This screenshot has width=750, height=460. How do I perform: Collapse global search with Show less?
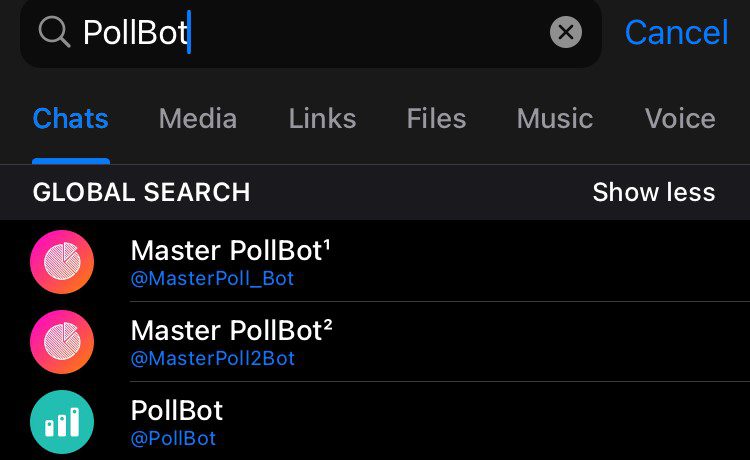coord(653,192)
